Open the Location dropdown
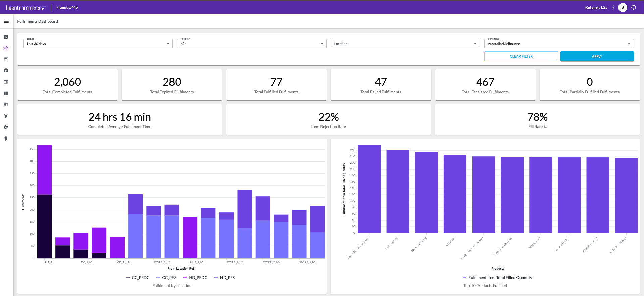The width and height of the screenshot is (644, 296). click(405, 44)
